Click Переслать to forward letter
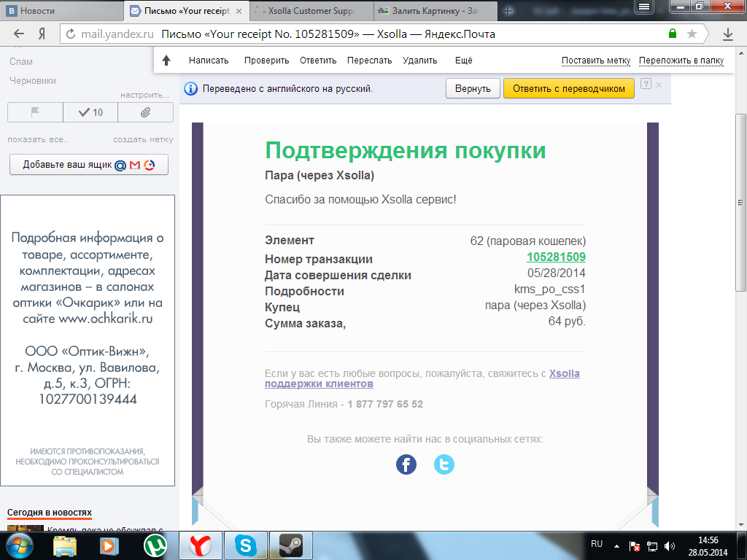This screenshot has height=560, width=747. (370, 61)
